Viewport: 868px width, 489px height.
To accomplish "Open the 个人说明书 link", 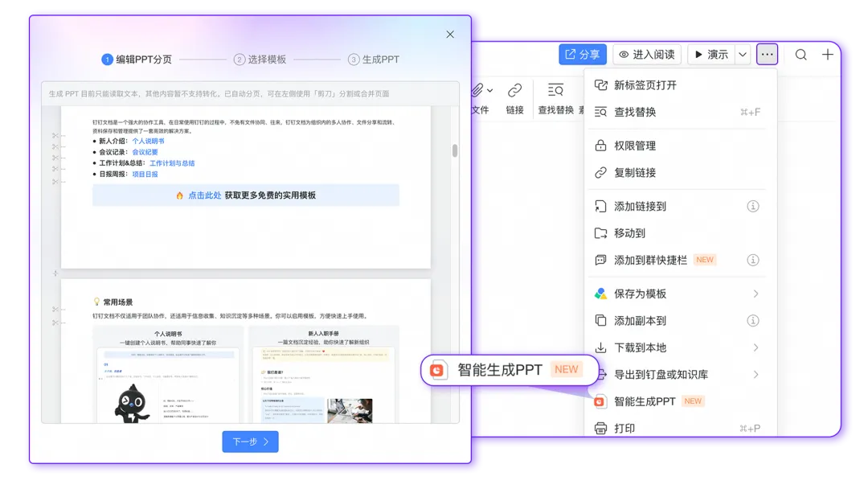I will [148, 142].
